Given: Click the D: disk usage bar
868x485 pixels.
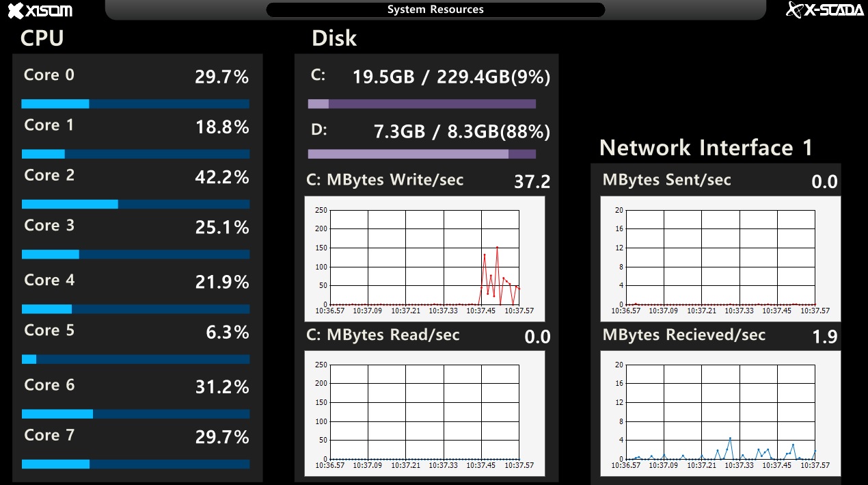Looking at the screenshot, I should click(422, 154).
